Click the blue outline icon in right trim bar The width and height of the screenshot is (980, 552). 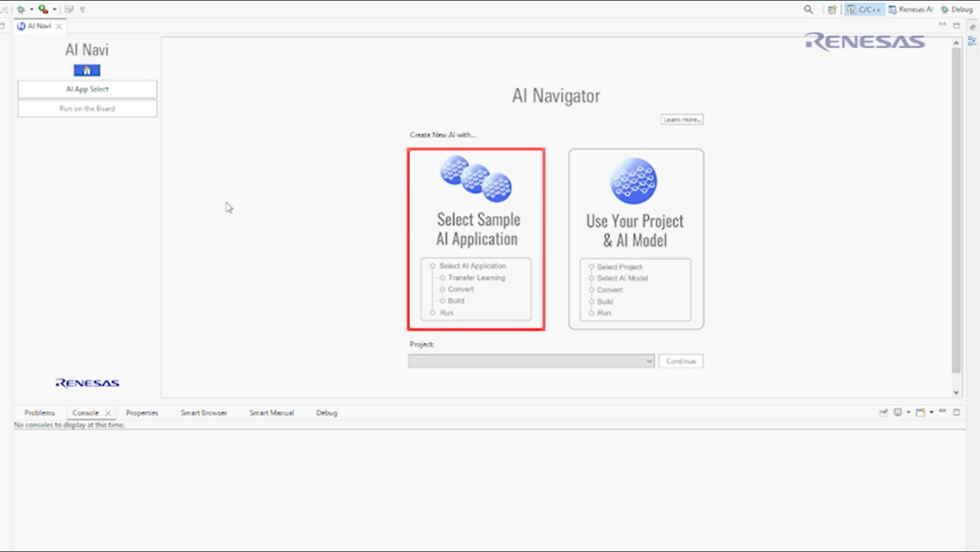(972, 41)
